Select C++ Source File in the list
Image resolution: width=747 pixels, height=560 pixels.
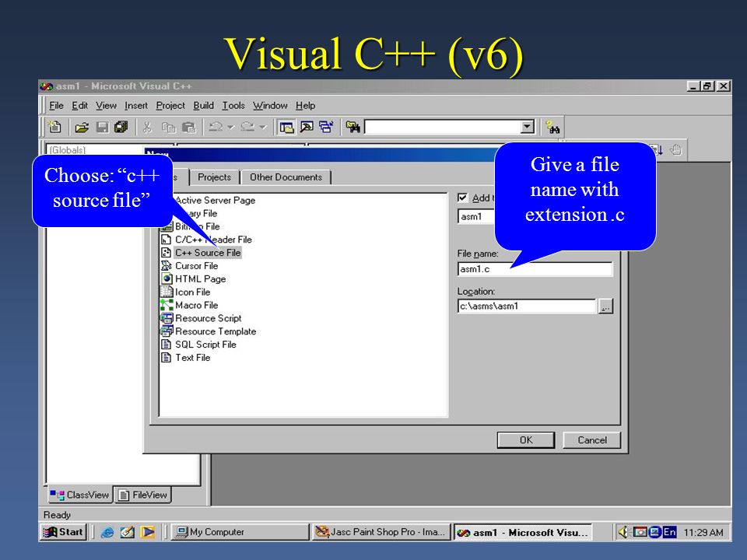click(208, 253)
